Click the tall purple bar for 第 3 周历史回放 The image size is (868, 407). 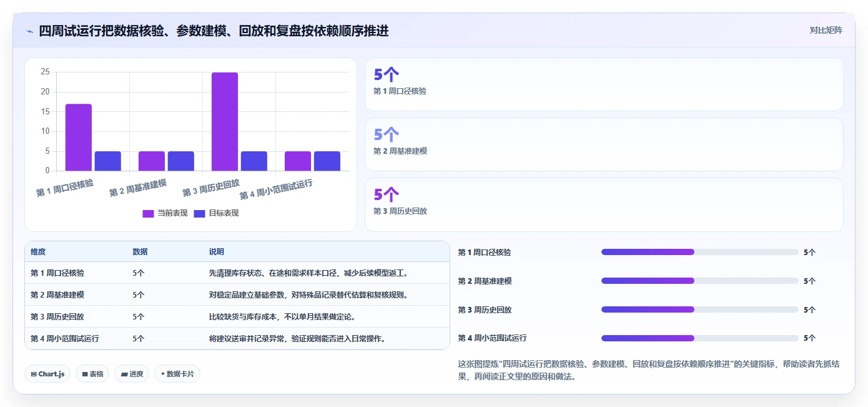pyautogui.click(x=225, y=121)
